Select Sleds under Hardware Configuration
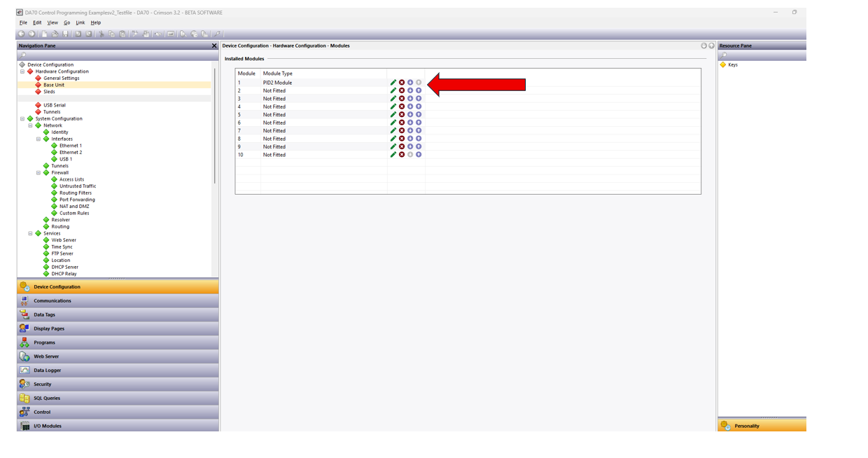 (49, 92)
